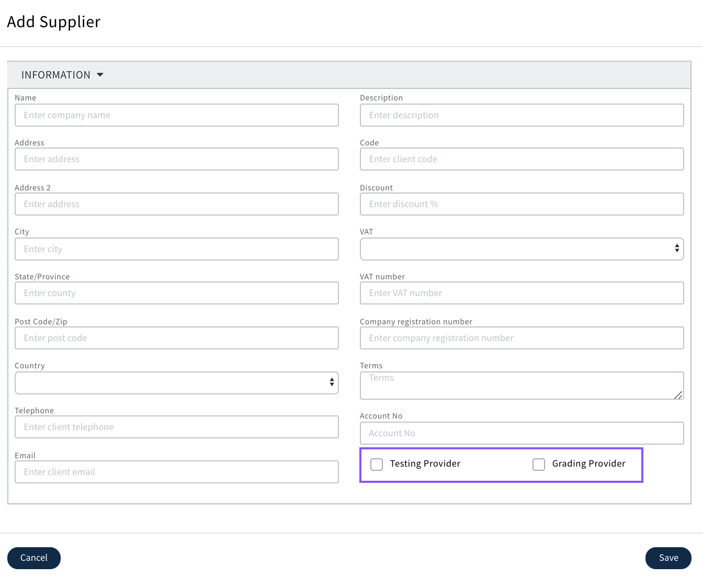Click the State/Province county field

coord(176,293)
